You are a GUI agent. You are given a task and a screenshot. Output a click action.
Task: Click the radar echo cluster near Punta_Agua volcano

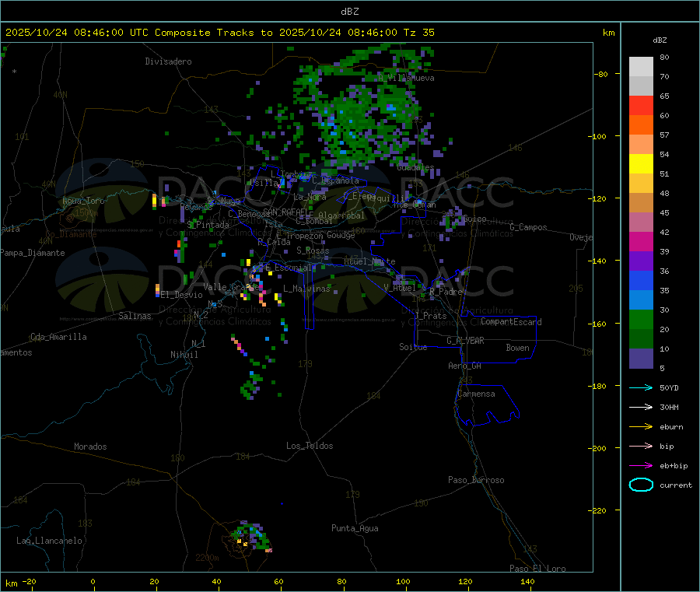pos(251,537)
